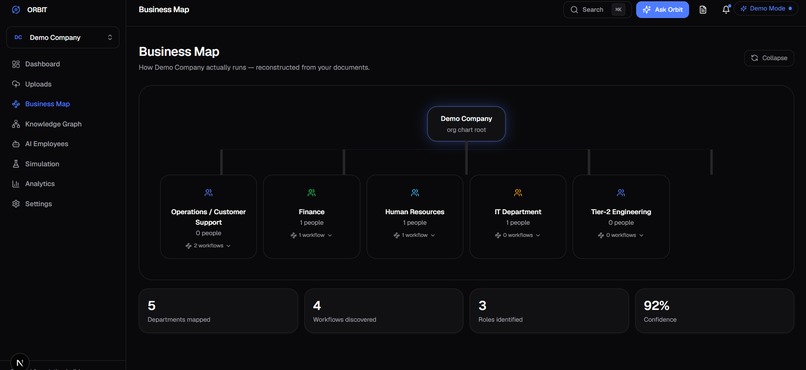Open the Demo Company workspace switcher
Viewport: 806px width, 370px height.
click(63, 38)
